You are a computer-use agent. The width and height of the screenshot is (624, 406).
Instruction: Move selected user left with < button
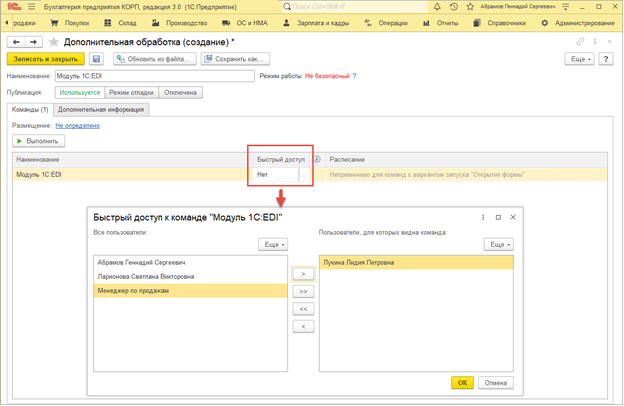(303, 326)
